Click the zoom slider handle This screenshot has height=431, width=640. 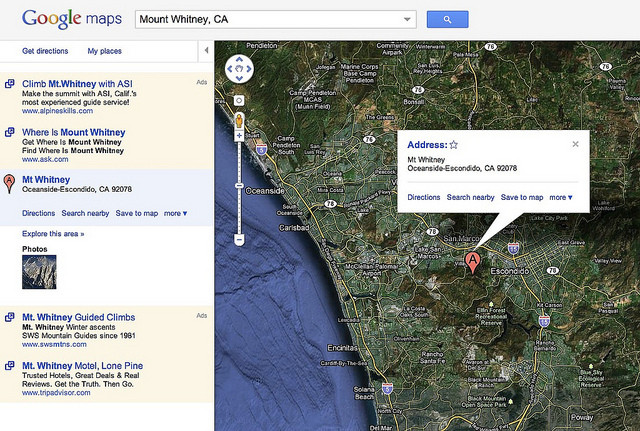click(x=240, y=186)
